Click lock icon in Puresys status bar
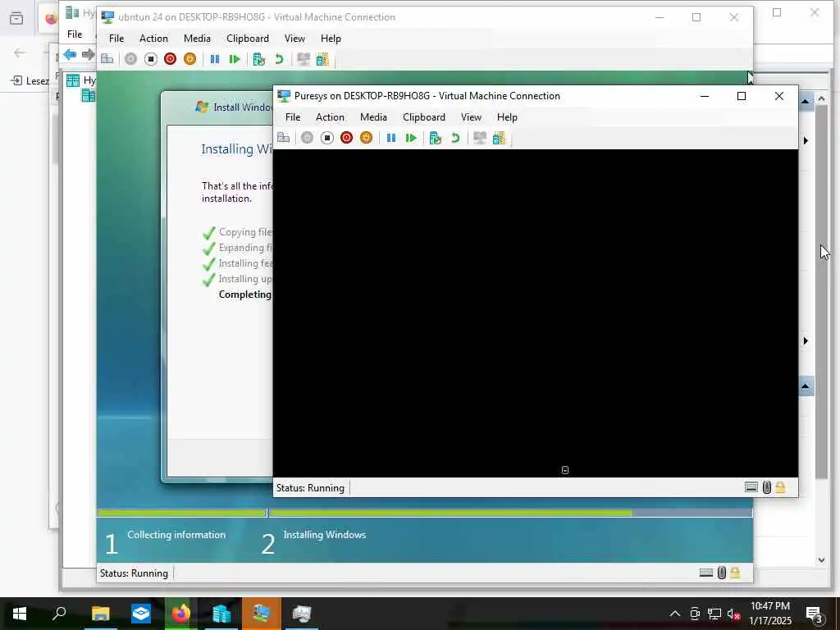 pos(781,487)
